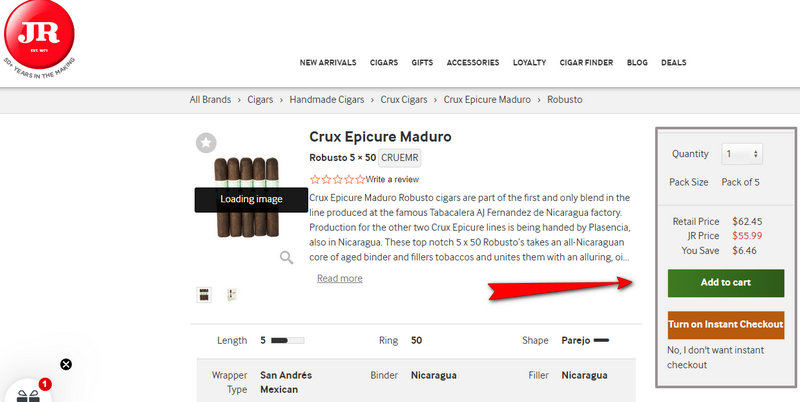Turn on Instant Checkout

tap(725, 326)
